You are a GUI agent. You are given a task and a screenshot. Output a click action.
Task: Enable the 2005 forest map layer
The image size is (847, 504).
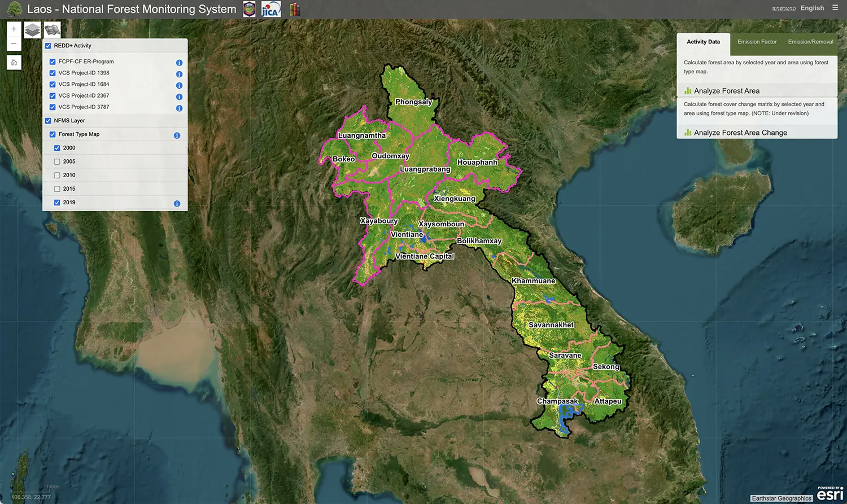[57, 162]
